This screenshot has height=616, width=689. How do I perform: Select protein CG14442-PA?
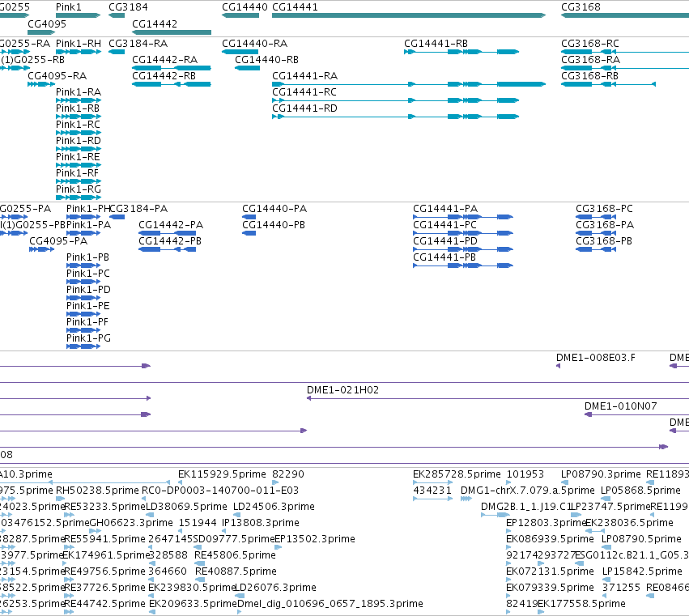pyautogui.click(x=167, y=233)
